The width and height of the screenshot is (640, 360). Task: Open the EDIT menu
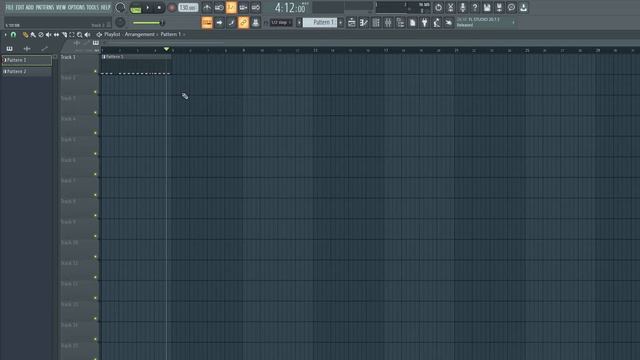pos(20,7)
